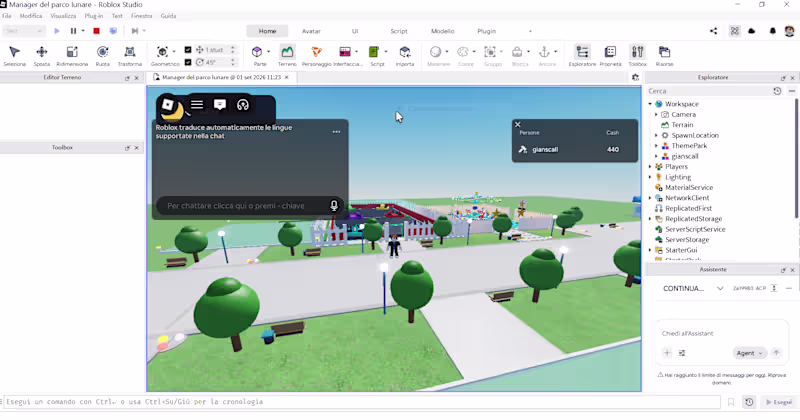Open the Visualizza menu
The height and width of the screenshot is (420, 800).
[x=63, y=16]
